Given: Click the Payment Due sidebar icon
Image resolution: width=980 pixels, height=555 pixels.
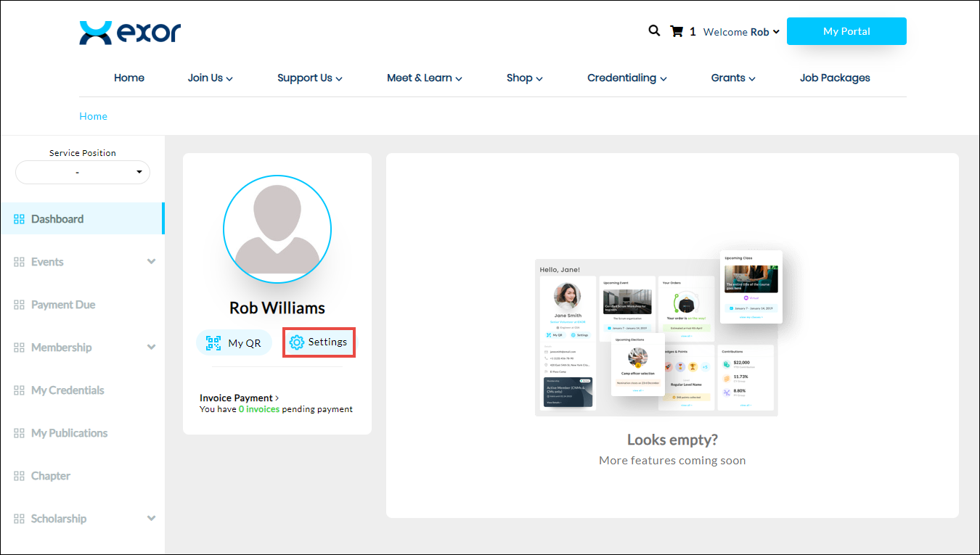Looking at the screenshot, I should click(20, 305).
